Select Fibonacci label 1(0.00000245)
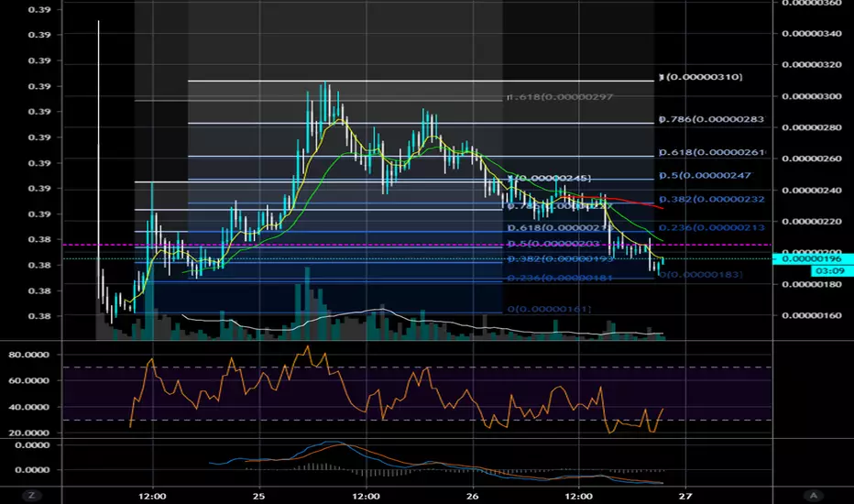The height and width of the screenshot is (504, 854). [x=549, y=178]
